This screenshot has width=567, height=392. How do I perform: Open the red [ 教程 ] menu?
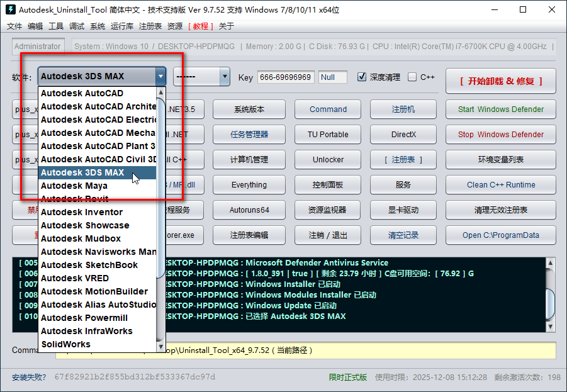pyautogui.click(x=201, y=26)
